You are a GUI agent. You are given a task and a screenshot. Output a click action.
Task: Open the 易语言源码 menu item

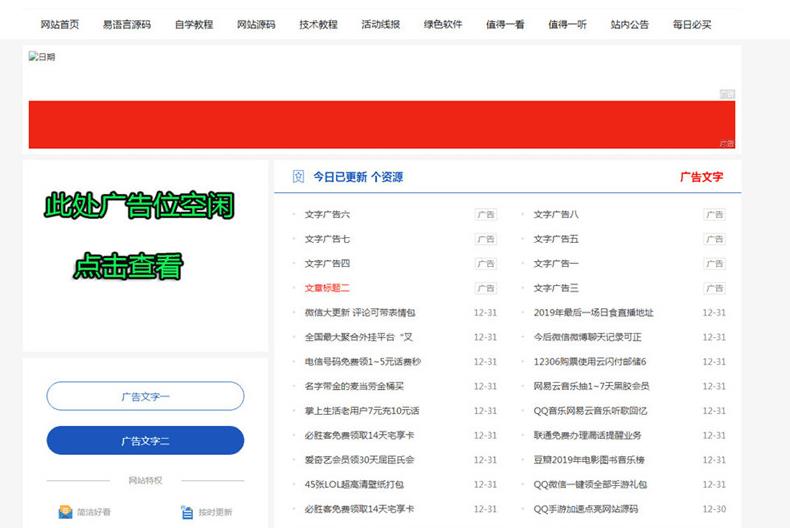tap(127, 24)
